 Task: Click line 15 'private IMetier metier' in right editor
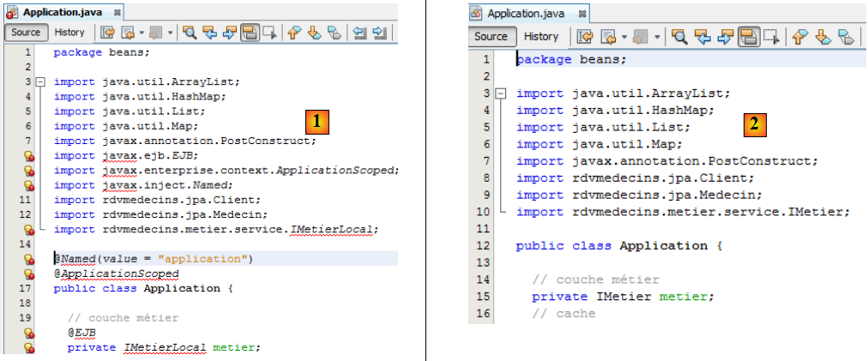pos(622,296)
